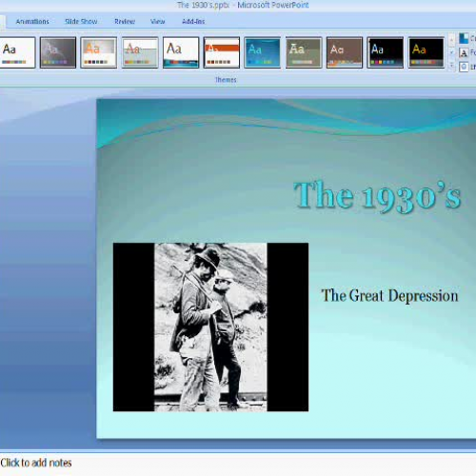The image size is (476, 476).
Task: Apply the white theme with orange-red banner
Action: [x=222, y=52]
